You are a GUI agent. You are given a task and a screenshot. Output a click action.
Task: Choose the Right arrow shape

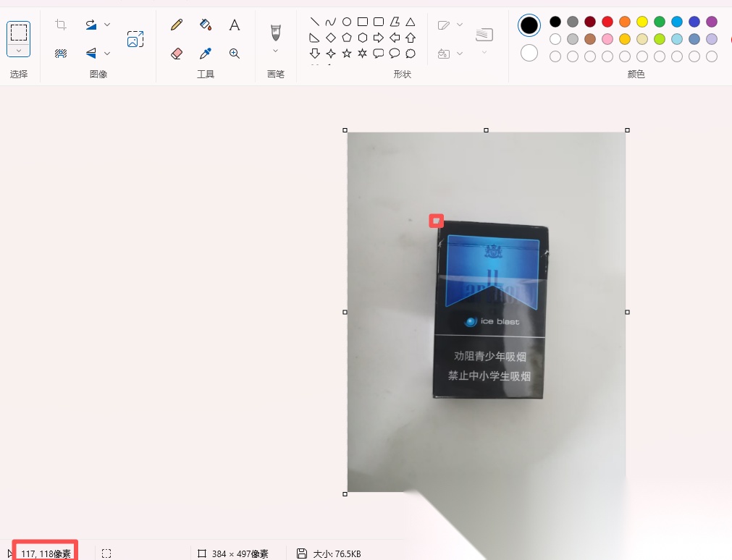coord(379,38)
